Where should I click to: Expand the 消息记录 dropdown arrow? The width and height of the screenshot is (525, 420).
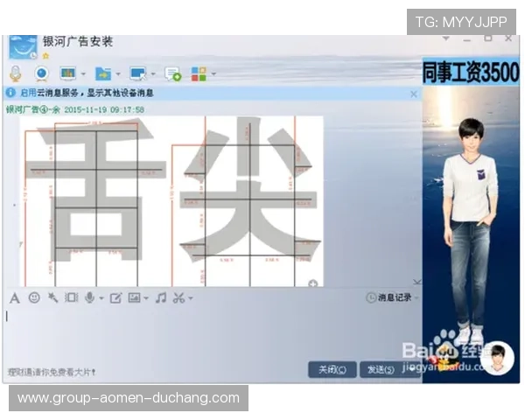416,297
